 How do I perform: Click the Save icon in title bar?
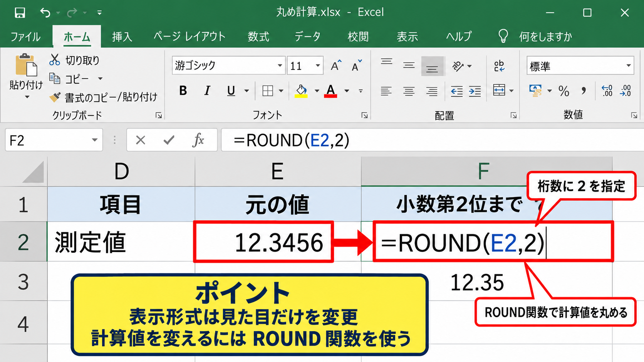point(20,13)
